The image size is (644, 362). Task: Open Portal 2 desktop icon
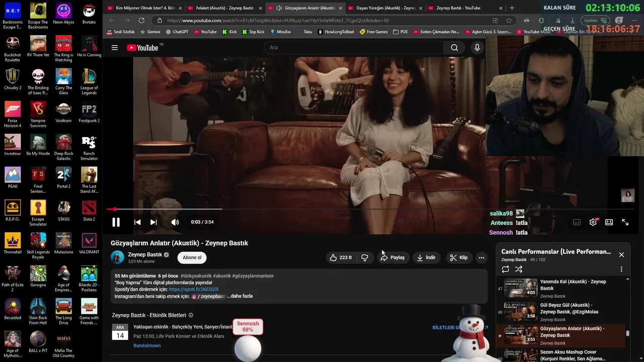click(63, 178)
